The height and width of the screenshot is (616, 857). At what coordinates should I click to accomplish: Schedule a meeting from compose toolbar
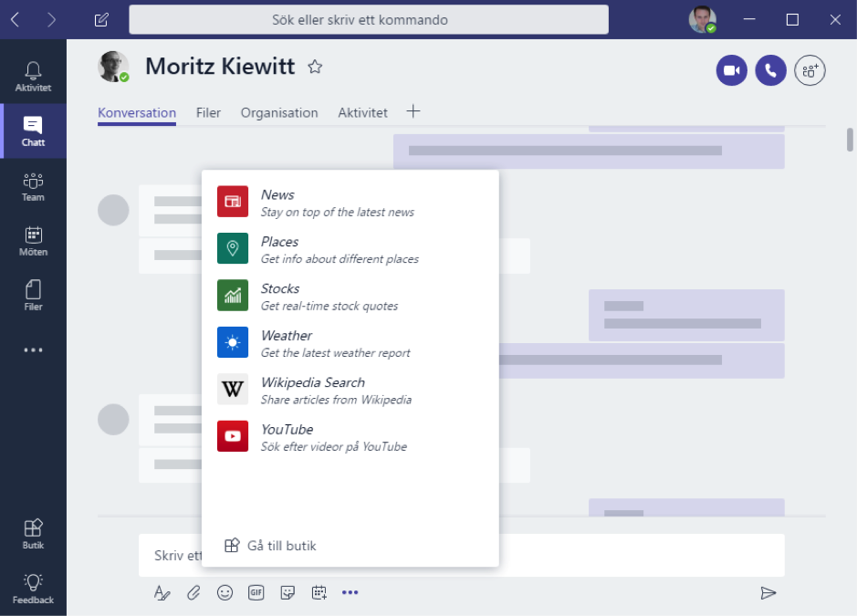(319, 592)
